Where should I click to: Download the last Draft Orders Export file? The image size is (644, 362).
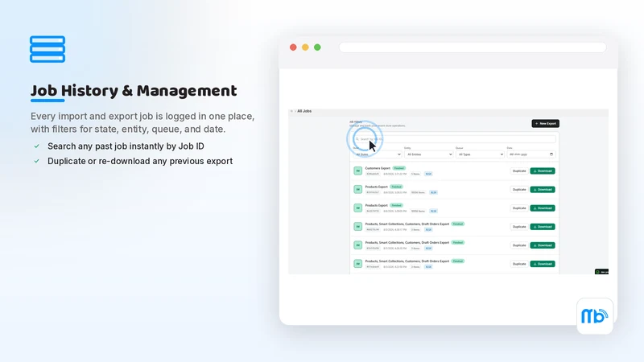(543, 264)
